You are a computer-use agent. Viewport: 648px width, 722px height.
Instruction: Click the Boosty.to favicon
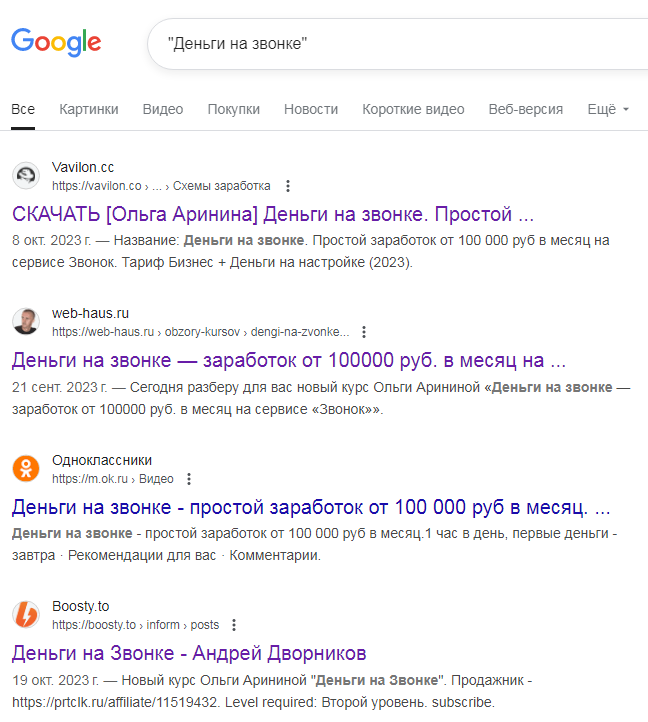click(26, 615)
